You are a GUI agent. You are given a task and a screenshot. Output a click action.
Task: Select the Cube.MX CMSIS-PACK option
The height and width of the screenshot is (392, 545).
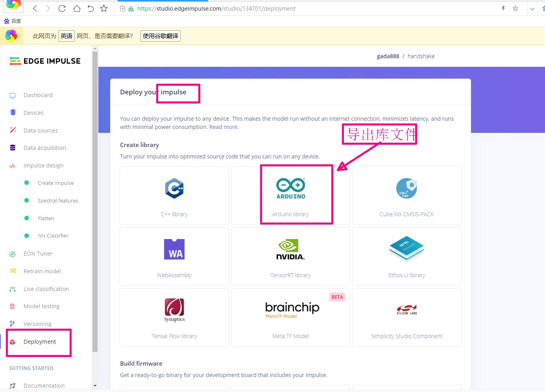pos(407,195)
